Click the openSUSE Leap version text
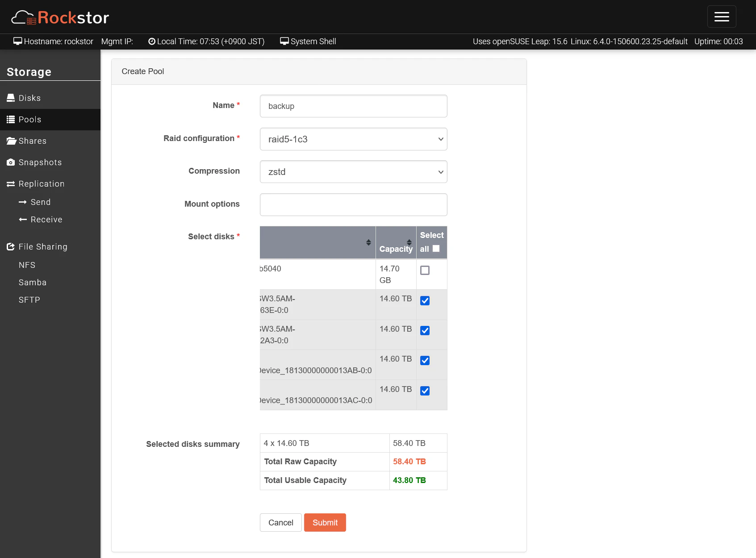 [520, 42]
